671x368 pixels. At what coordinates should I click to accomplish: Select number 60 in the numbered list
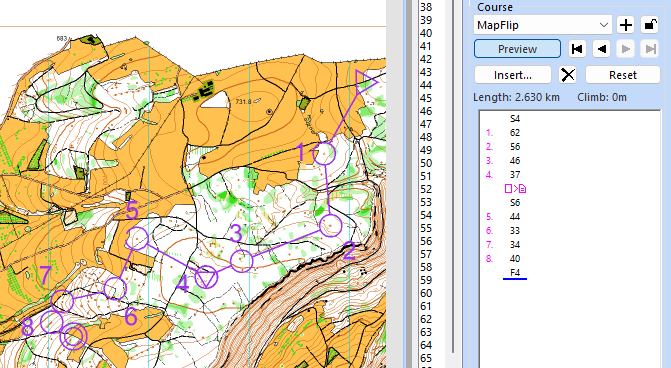[x=426, y=293]
